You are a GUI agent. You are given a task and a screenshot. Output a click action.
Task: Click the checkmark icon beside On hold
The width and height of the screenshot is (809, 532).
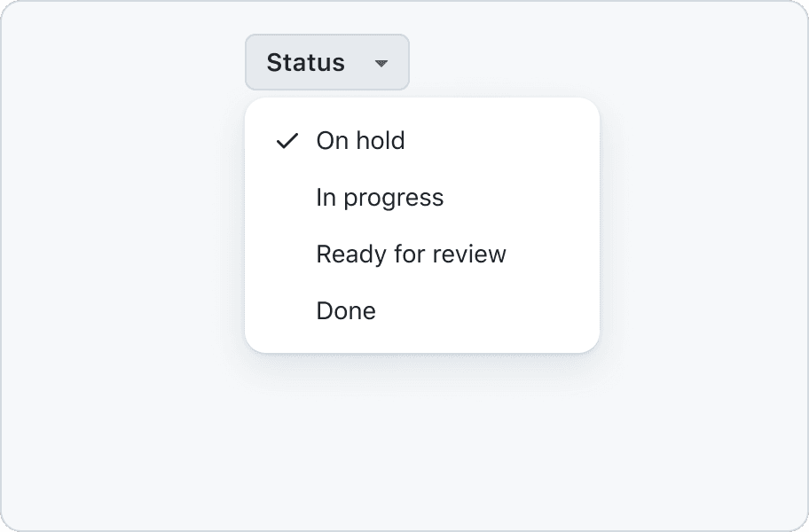(x=287, y=141)
